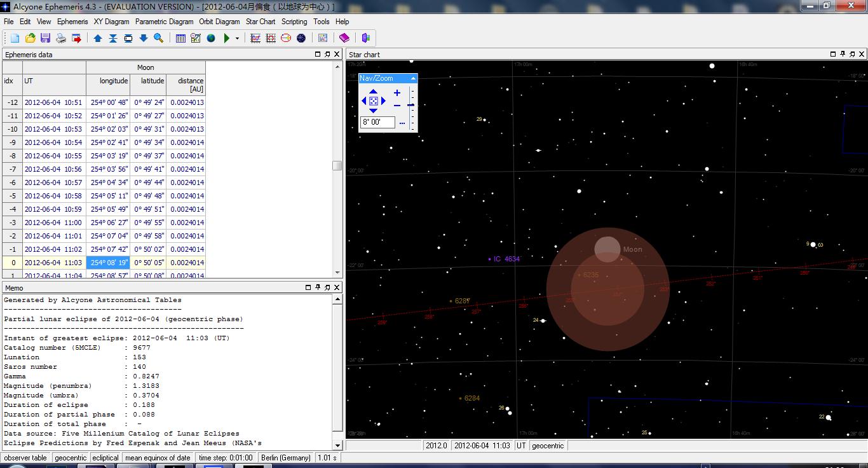This screenshot has height=468, width=868.
Task: Click the 'time step: 0:01:00' status field
Action: click(x=225, y=458)
